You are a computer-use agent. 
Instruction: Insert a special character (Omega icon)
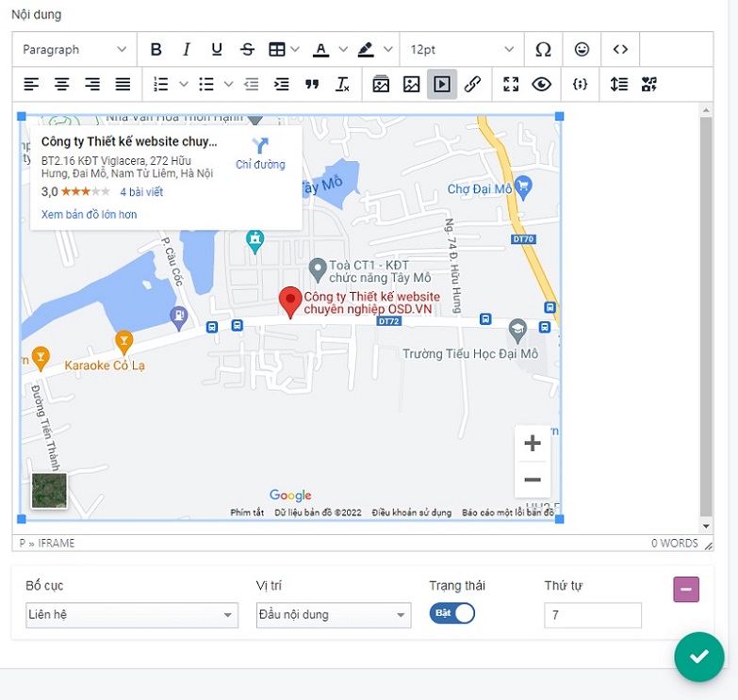pos(543,50)
